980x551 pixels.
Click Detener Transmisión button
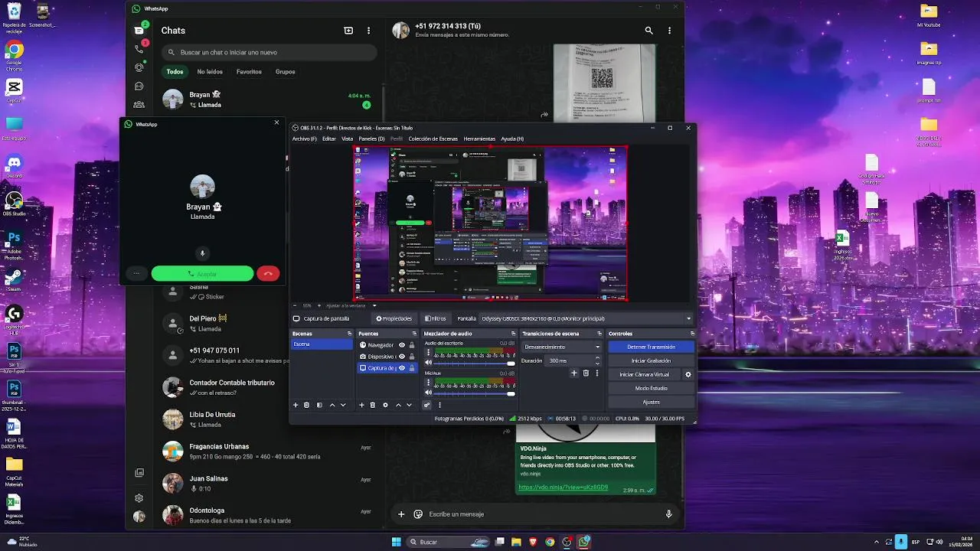pyautogui.click(x=651, y=347)
